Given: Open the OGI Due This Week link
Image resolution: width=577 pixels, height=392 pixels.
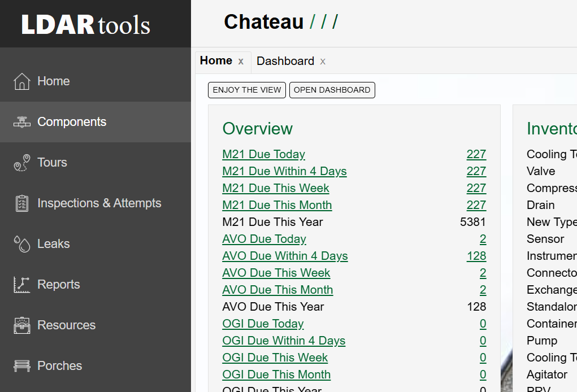Looking at the screenshot, I should [275, 358].
